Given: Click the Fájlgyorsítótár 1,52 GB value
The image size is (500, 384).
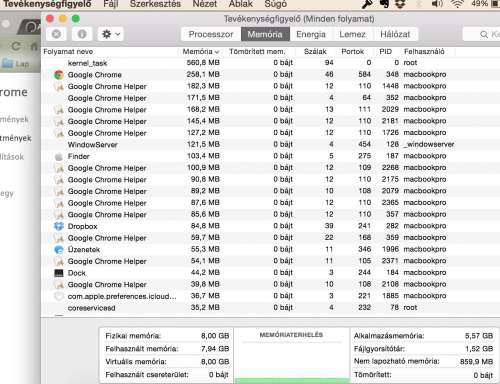Looking at the screenshot, I should pos(479,349).
